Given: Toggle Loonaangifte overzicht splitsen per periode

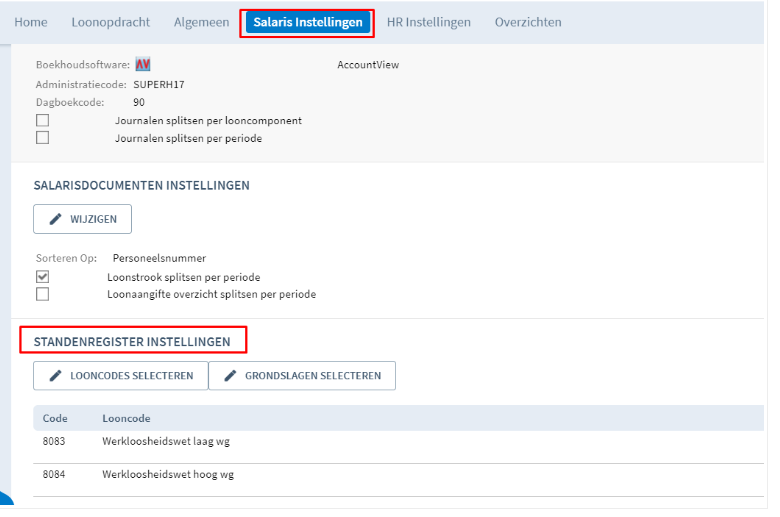Looking at the screenshot, I should point(42,294).
